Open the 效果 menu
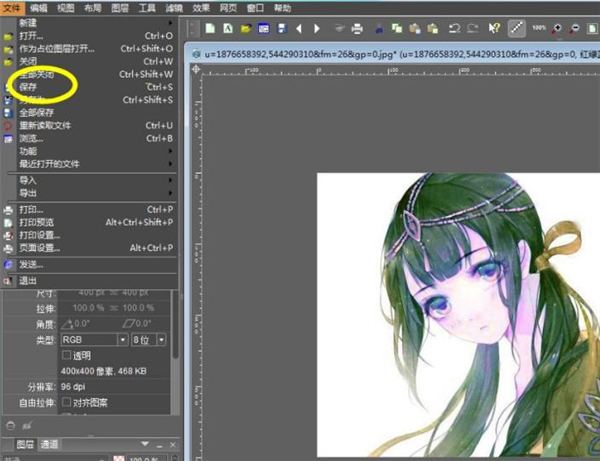The height and width of the screenshot is (461, 600). coord(201,8)
